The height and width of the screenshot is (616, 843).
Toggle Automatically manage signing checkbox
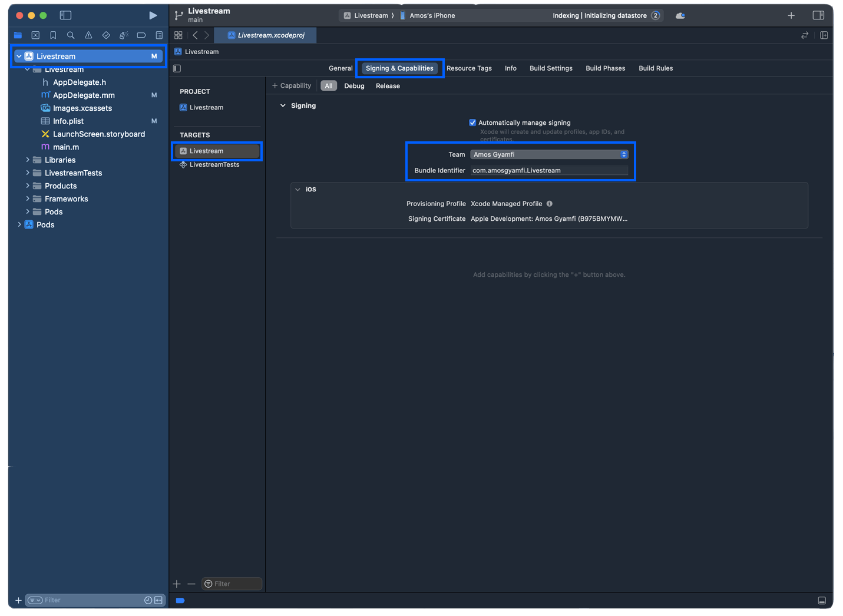point(472,122)
